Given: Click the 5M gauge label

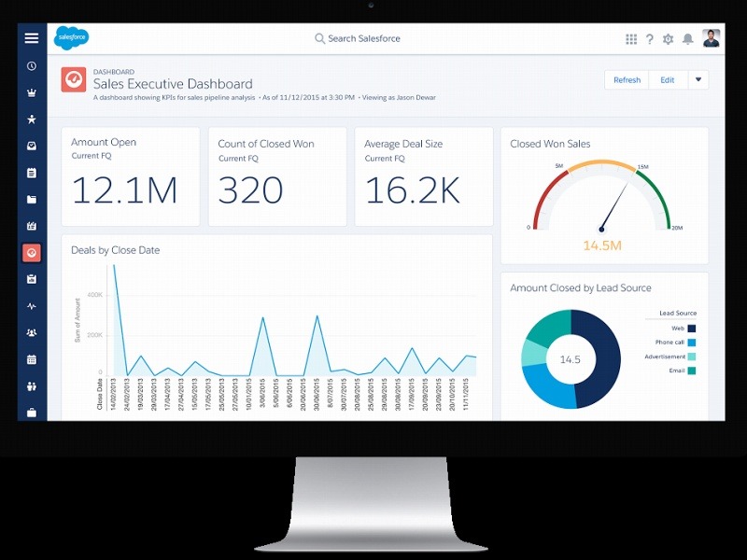Looking at the screenshot, I should (x=559, y=166).
